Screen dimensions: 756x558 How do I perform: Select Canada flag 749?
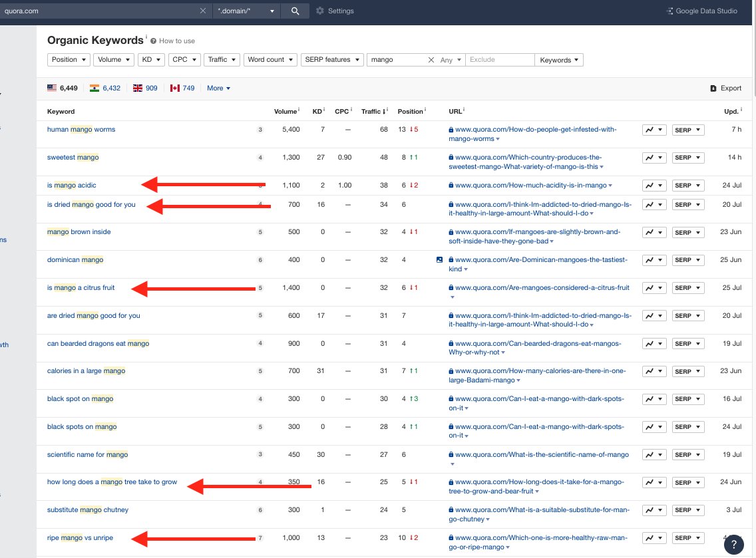coord(182,88)
